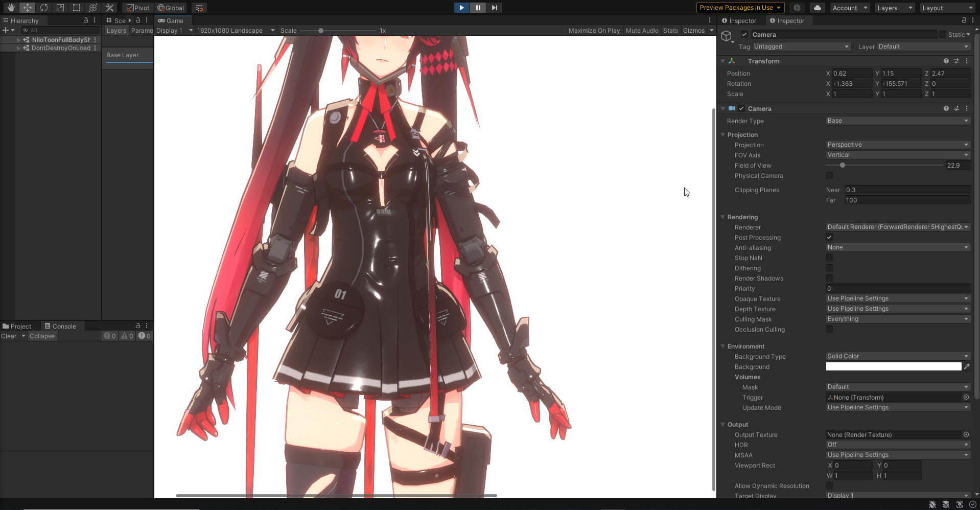Open the Layout dropdown
Image resolution: width=980 pixels, height=510 pixels.
tap(947, 8)
